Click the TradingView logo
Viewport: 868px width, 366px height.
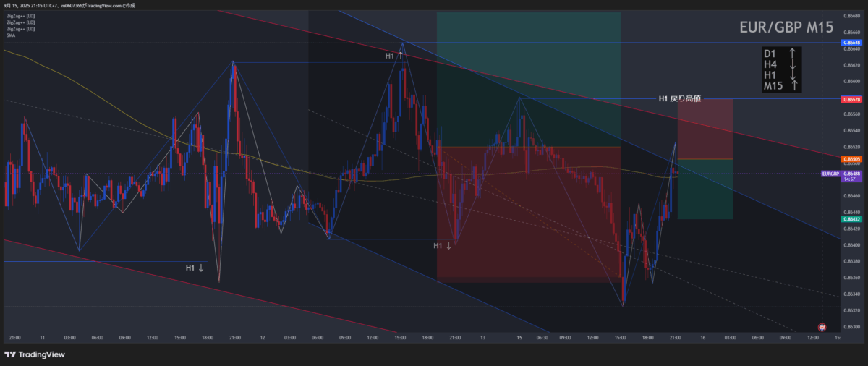coord(35,354)
